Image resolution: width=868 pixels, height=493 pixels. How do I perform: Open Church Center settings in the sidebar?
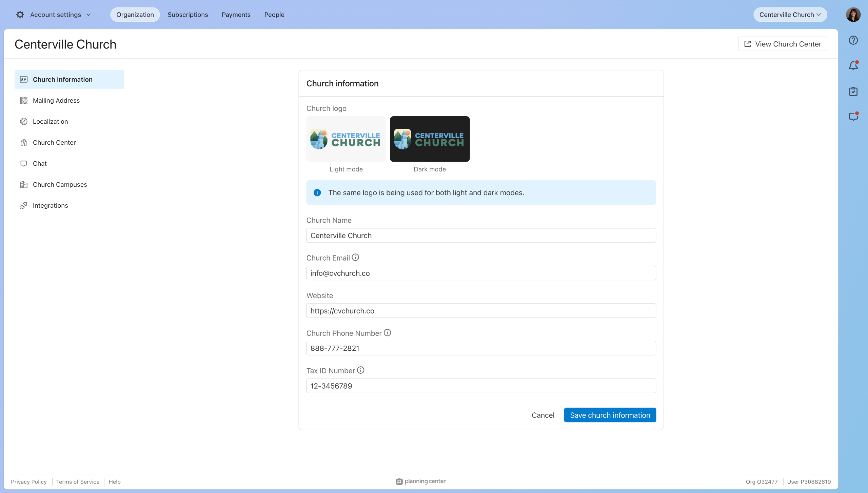69,143
